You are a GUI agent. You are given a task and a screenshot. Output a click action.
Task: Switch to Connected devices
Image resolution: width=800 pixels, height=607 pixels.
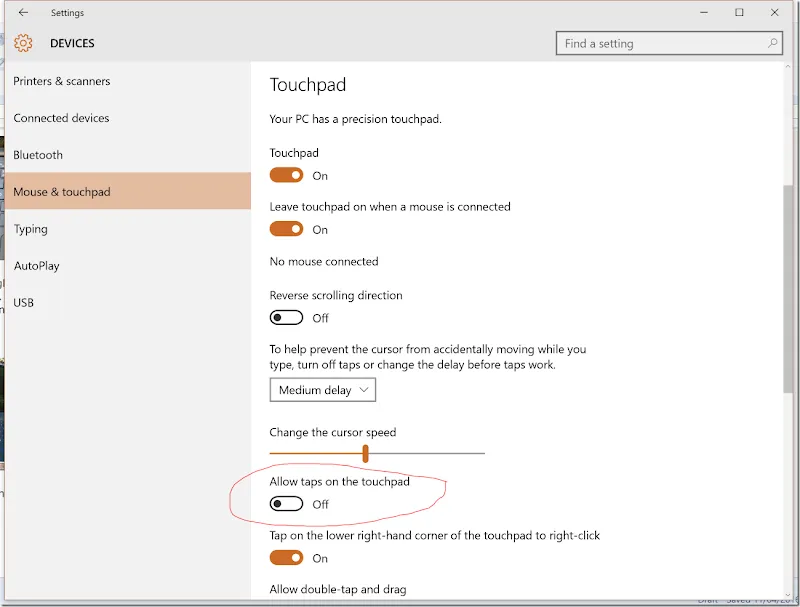point(61,118)
